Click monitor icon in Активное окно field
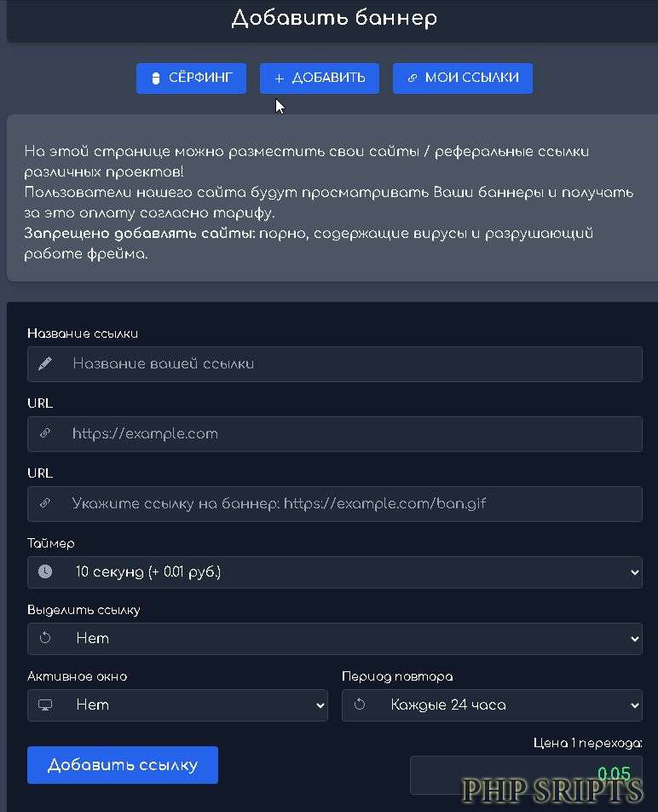 (x=45, y=705)
